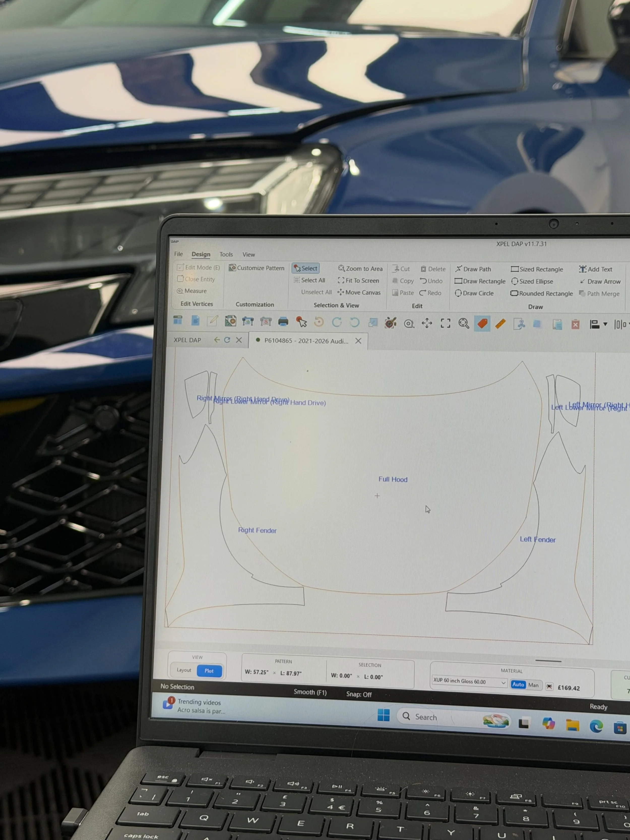Switch to the P6104865 2021-2026 Audi tab
The image size is (630, 840).
click(306, 341)
